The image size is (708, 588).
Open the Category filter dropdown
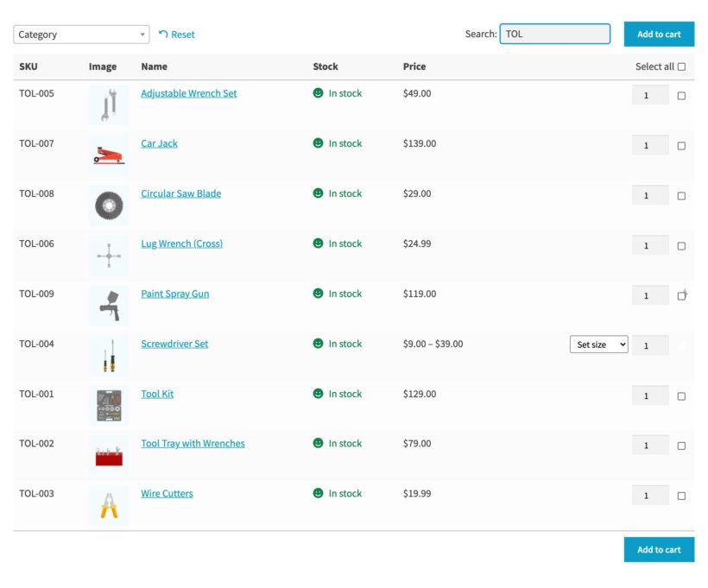click(81, 35)
